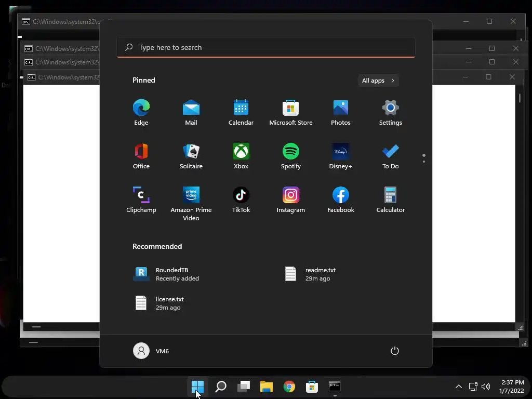This screenshot has width=532, height=399.
Task: Expand All apps list
Action: pyautogui.click(x=378, y=81)
